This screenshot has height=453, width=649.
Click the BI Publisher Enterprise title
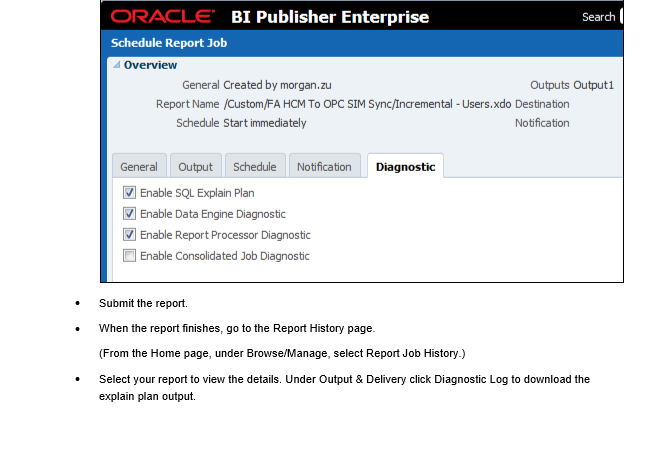point(330,17)
